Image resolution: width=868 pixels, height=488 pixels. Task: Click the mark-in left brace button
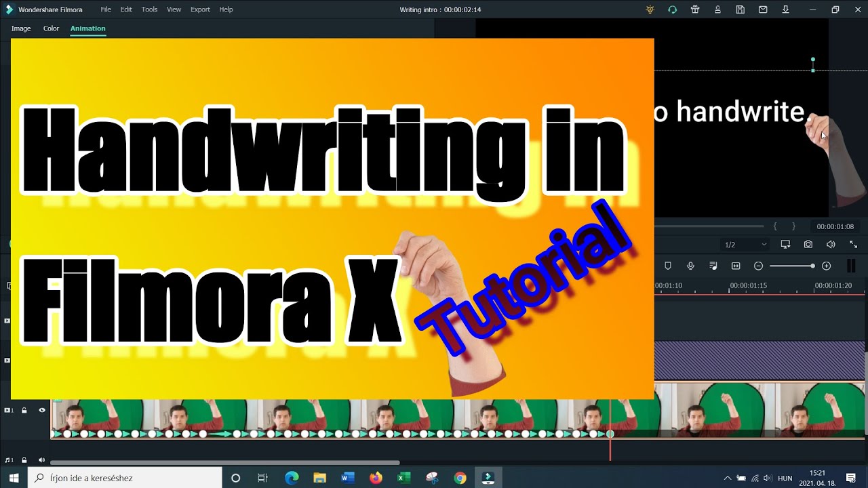[775, 226]
